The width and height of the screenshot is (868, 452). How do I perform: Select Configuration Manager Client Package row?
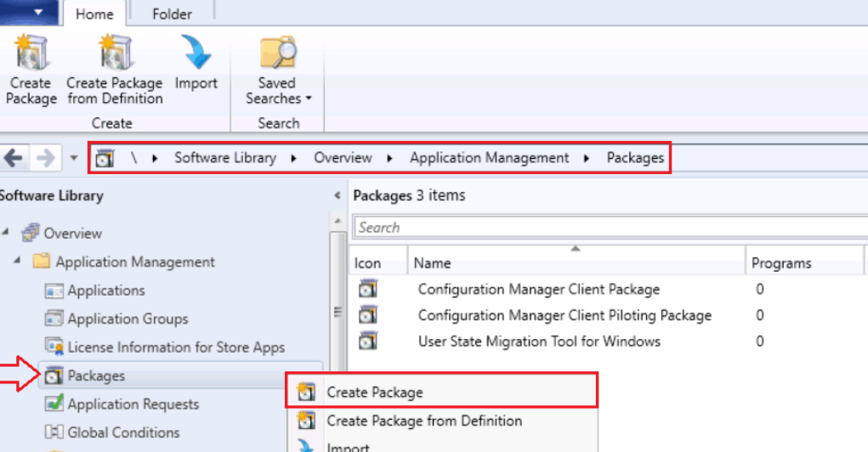click(x=609, y=289)
